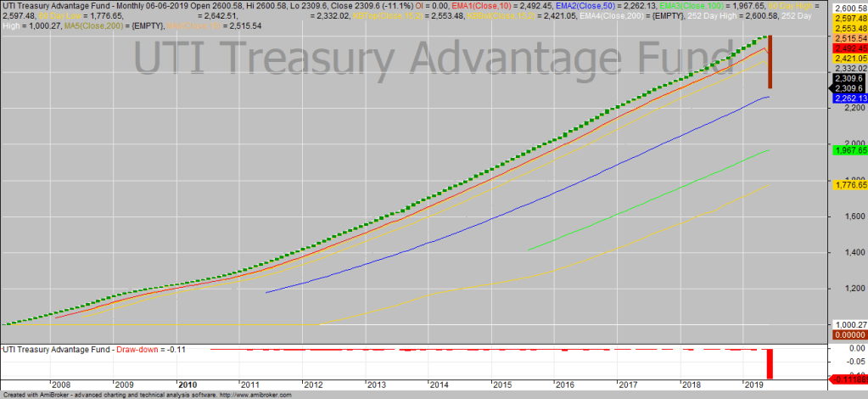Screen dimensions: 868x399
Task: Select the 2,262.13 blue price tag
Action: [848, 98]
